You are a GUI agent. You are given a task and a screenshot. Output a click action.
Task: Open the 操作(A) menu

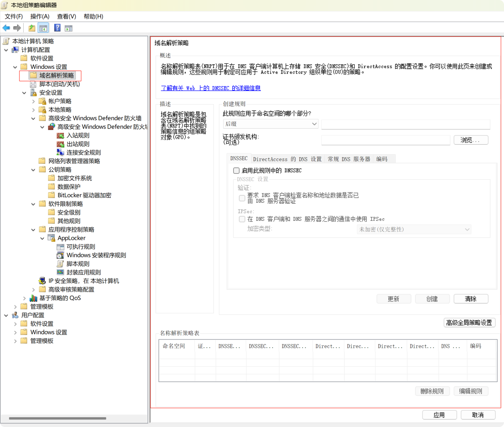click(x=40, y=16)
